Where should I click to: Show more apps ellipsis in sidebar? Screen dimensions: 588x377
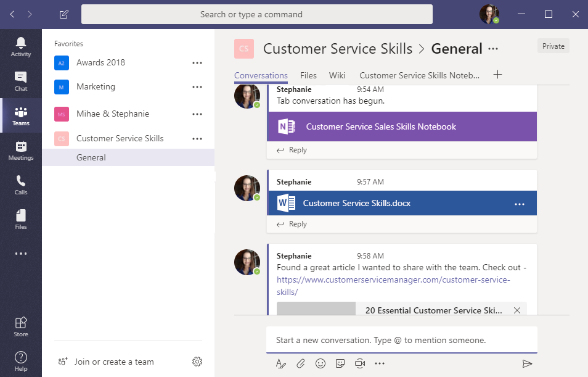pos(20,254)
